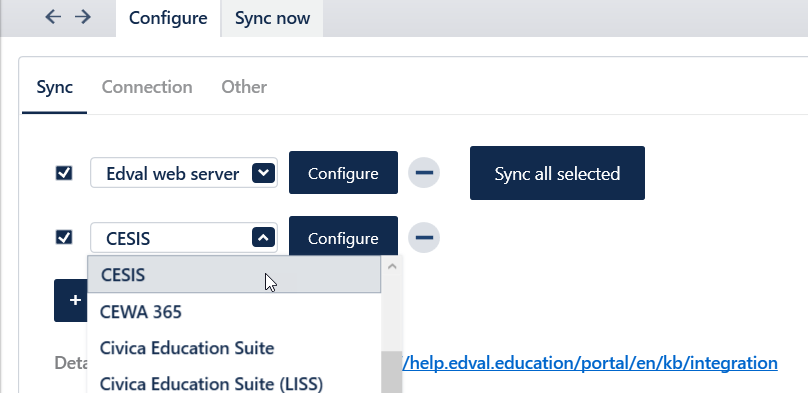Click the dropdown list scrollbar thumb
Screen dimensions: 808x393
pos(392,372)
